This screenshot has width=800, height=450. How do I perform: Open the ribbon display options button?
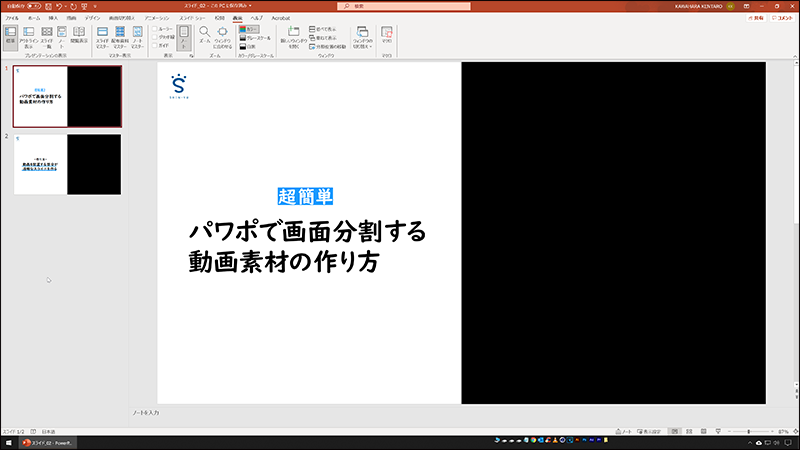[746, 6]
